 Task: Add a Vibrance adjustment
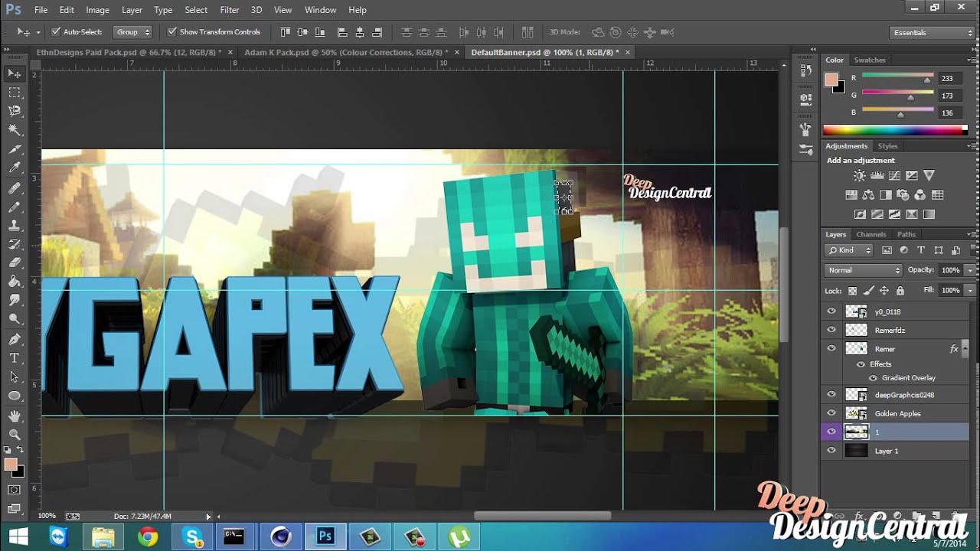[929, 176]
